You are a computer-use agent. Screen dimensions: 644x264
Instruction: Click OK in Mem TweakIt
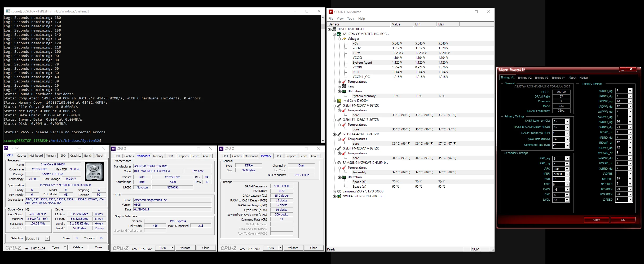(623, 220)
